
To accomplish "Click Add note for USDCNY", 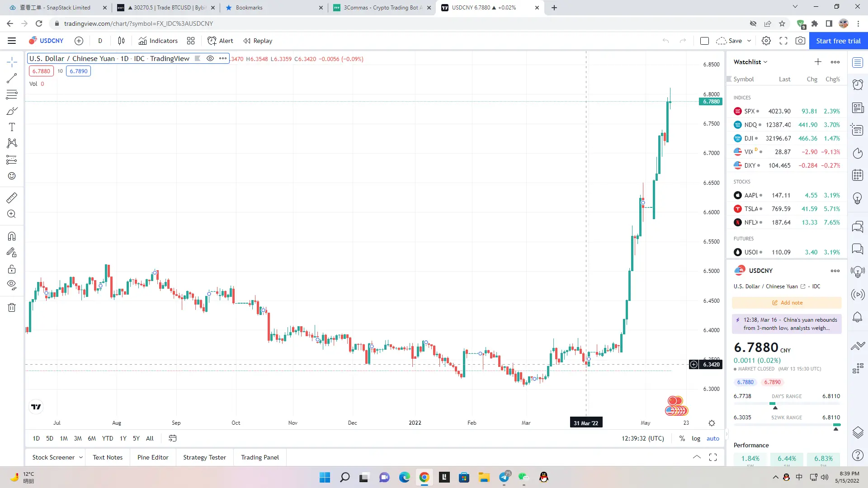I will [x=787, y=303].
